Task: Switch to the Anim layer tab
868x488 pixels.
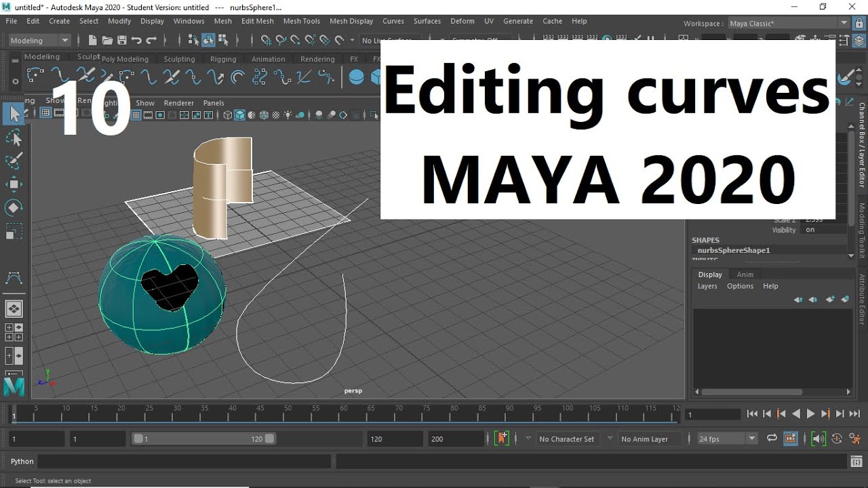Action: (x=745, y=274)
